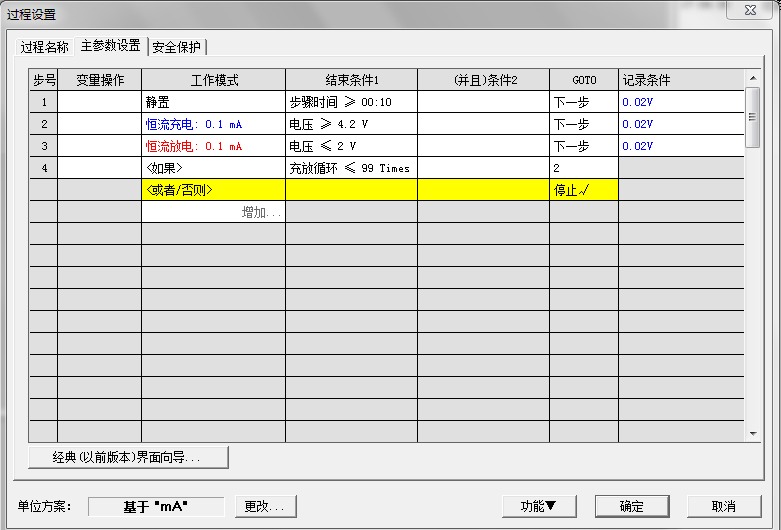Select step number 3 row header
781x530 pixels.
[44, 145]
